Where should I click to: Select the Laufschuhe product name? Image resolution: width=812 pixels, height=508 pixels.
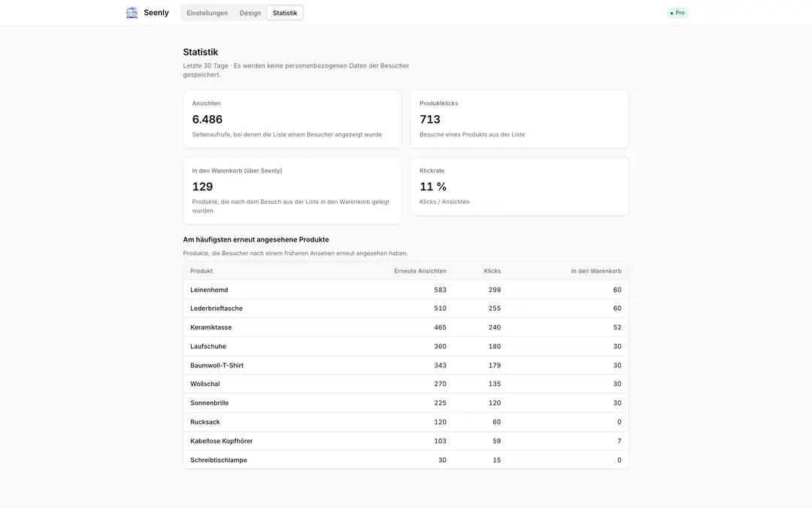(x=208, y=346)
